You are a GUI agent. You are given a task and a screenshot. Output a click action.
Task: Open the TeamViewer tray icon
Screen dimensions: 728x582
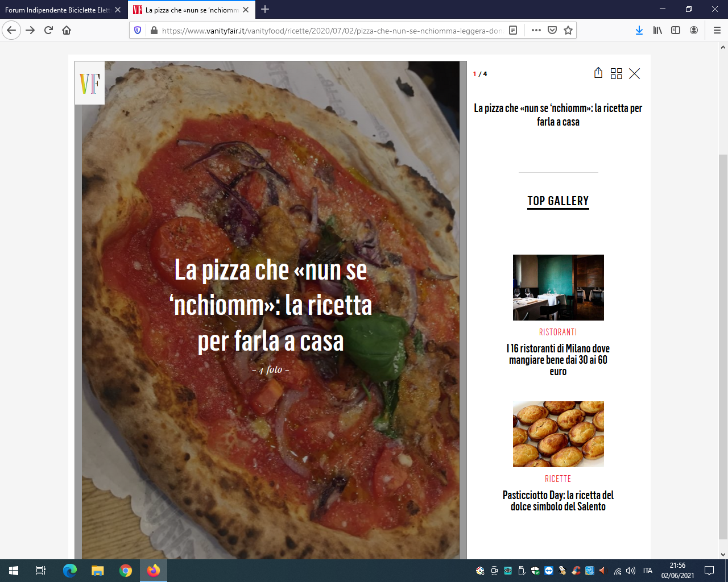pos(549,571)
